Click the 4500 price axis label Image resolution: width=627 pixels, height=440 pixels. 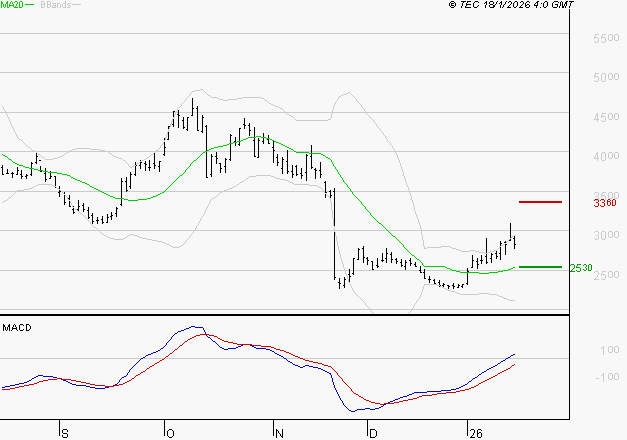click(x=606, y=117)
